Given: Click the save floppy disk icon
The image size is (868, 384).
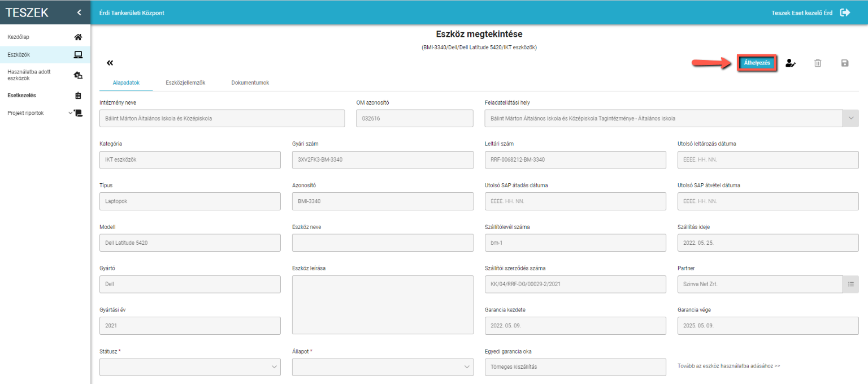Looking at the screenshot, I should [x=845, y=63].
